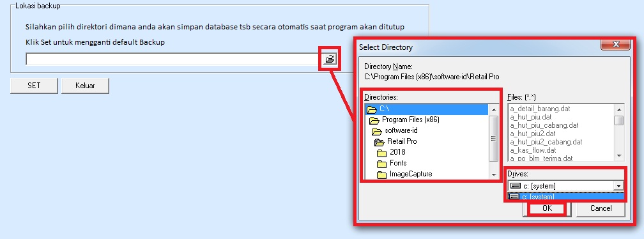Click the 2018 folder icon
Screen dimensions: 644x239
pos(382,153)
